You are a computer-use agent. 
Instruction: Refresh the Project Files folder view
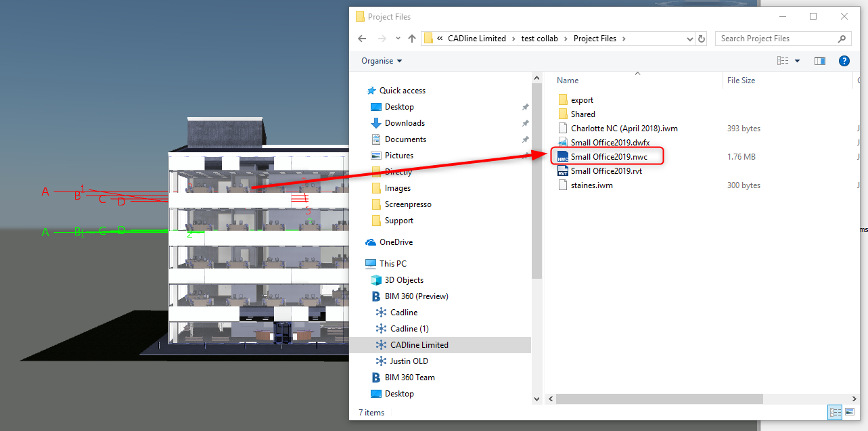point(702,39)
